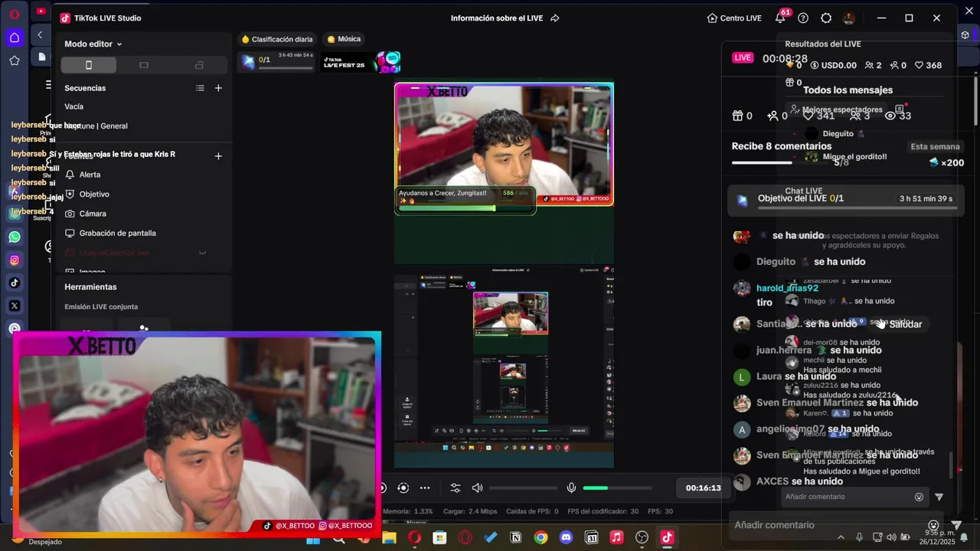980x551 pixels.
Task: Click the TikTok LIVE Studio taskbar icon
Action: pos(667,538)
